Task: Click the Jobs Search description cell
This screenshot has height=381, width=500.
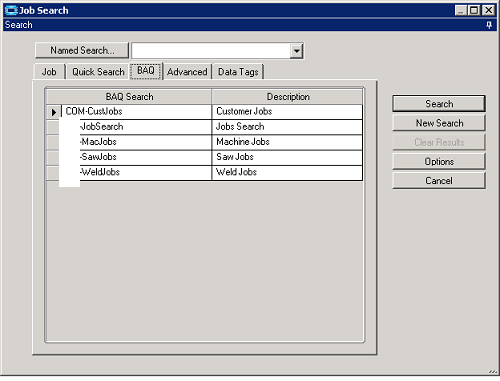Action: click(x=287, y=127)
